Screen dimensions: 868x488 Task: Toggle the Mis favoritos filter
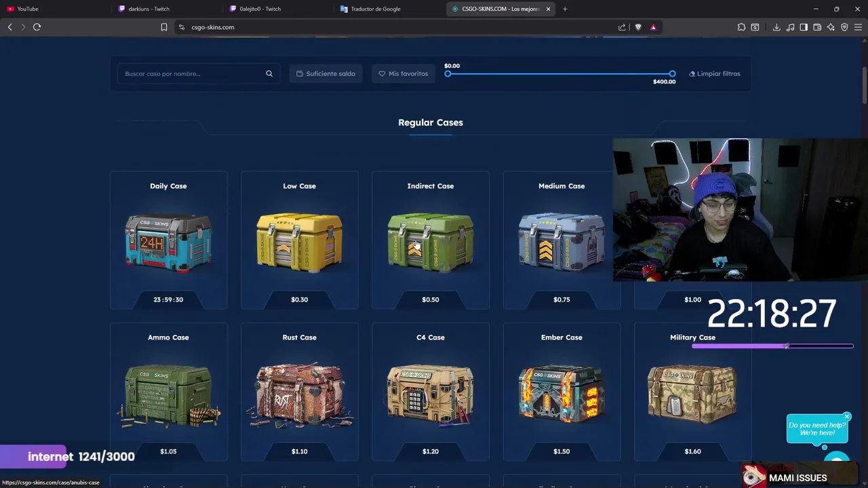[x=403, y=74]
